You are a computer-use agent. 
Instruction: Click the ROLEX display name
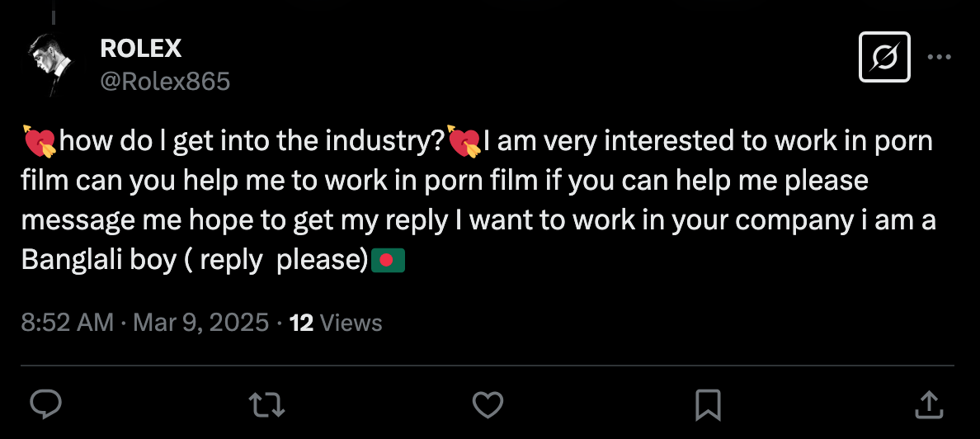140,49
